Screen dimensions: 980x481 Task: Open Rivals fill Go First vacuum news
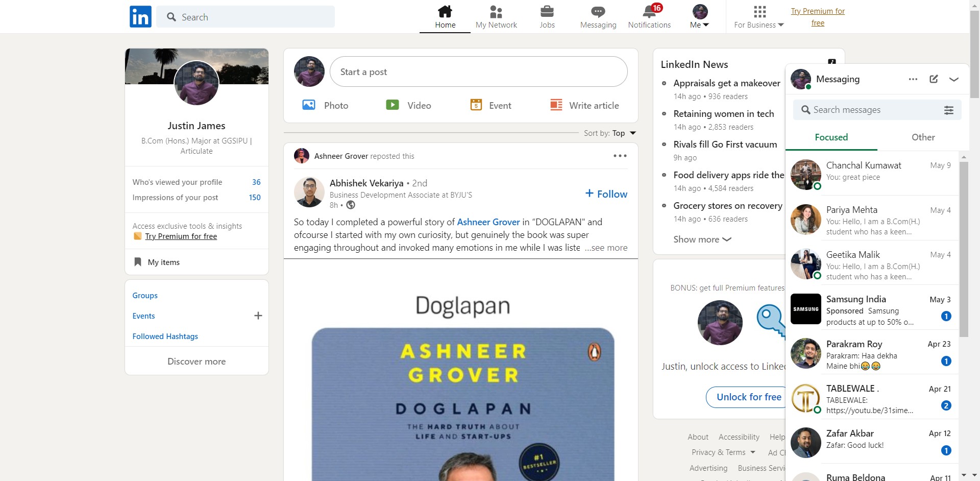[725, 145]
